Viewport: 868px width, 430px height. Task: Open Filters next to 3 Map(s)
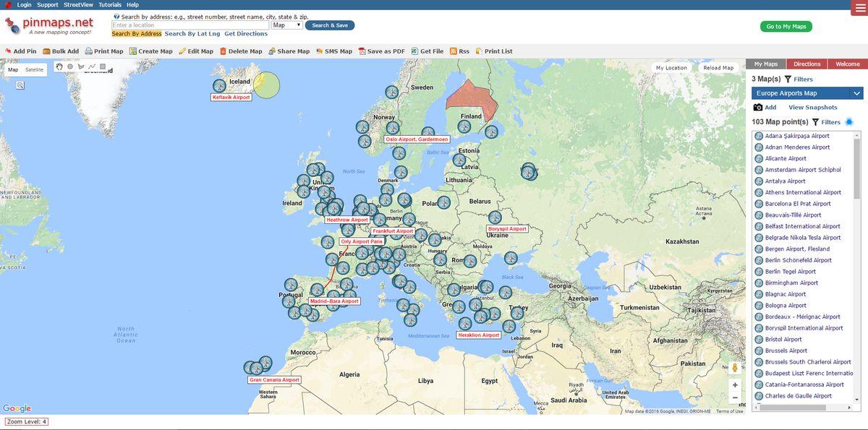point(799,79)
